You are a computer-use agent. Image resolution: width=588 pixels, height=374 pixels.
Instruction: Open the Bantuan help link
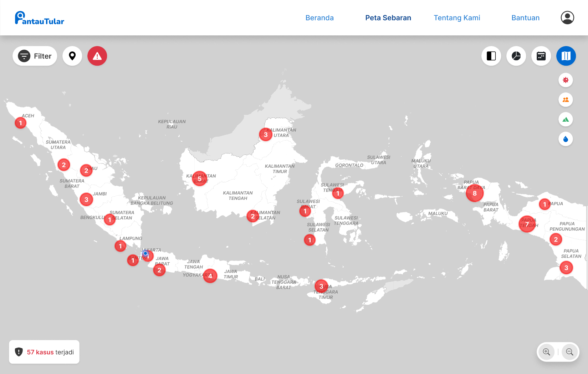[525, 18]
